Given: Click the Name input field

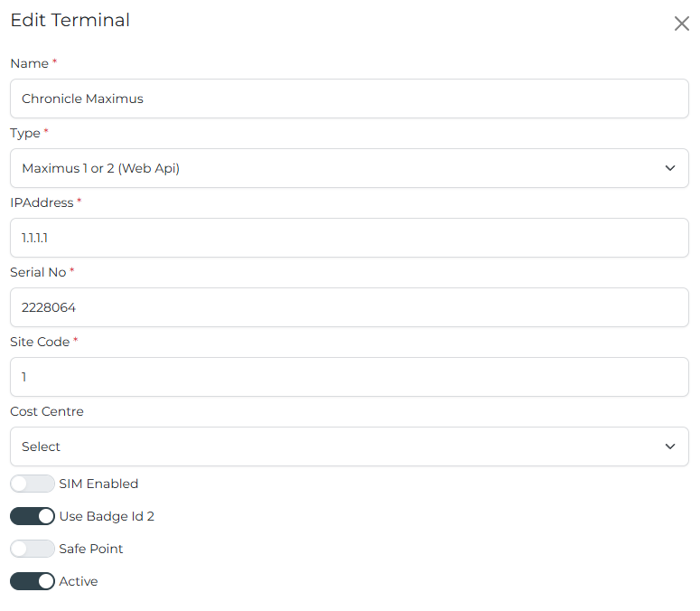Looking at the screenshot, I should coord(350,99).
